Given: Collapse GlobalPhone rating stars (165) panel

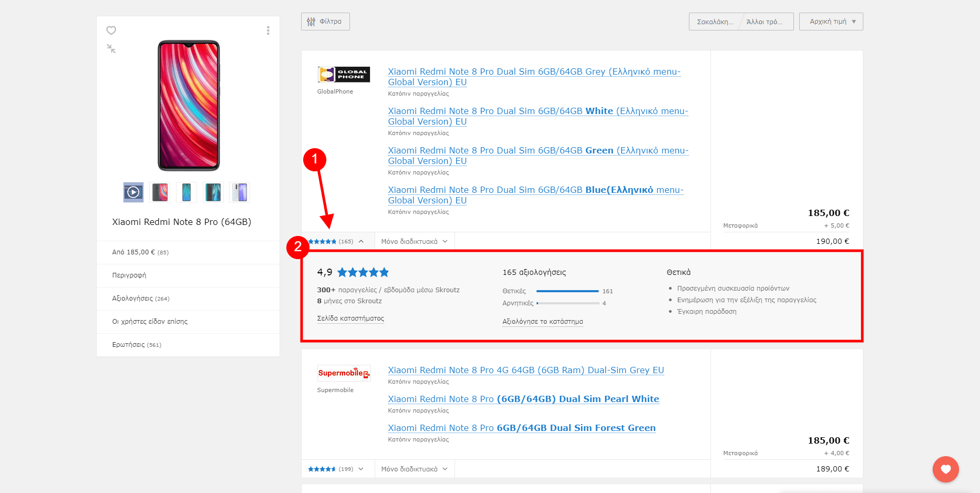Looking at the screenshot, I should [336, 242].
